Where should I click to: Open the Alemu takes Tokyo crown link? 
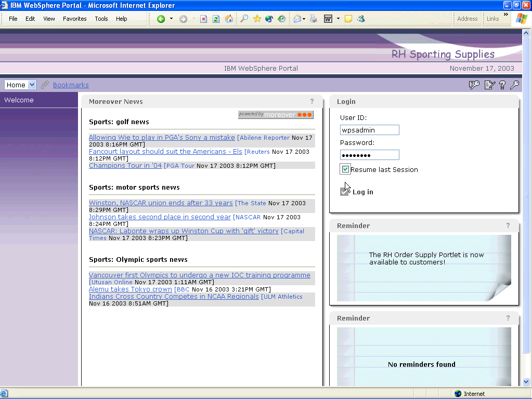click(131, 289)
